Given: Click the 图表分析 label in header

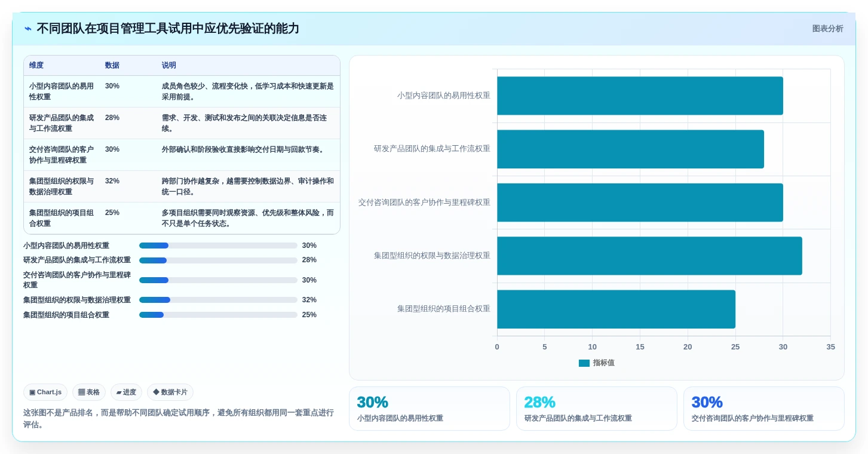Looking at the screenshot, I should pyautogui.click(x=827, y=29).
